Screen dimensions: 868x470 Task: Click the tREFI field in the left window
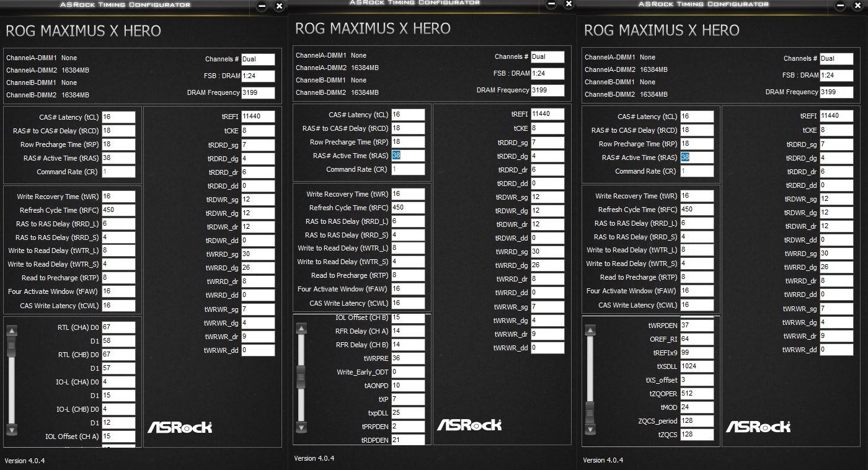258,117
